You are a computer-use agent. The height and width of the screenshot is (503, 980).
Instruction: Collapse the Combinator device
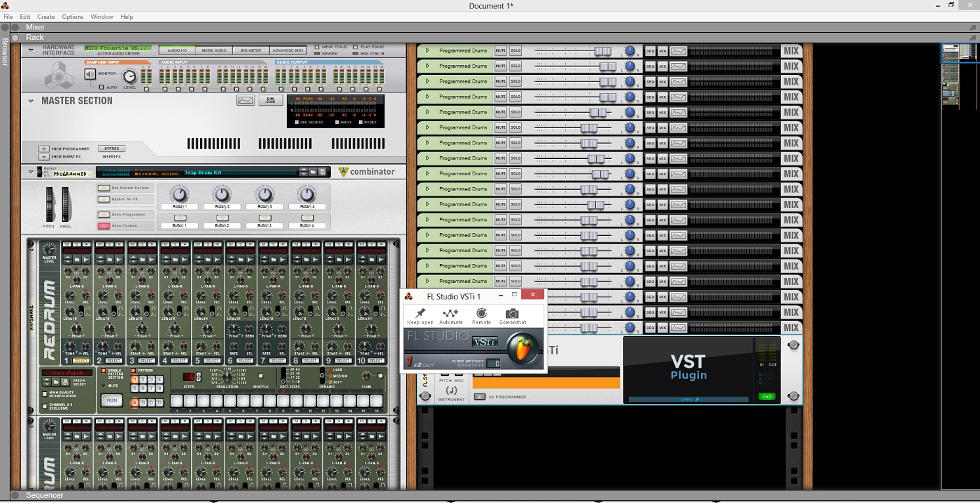pyautogui.click(x=31, y=171)
